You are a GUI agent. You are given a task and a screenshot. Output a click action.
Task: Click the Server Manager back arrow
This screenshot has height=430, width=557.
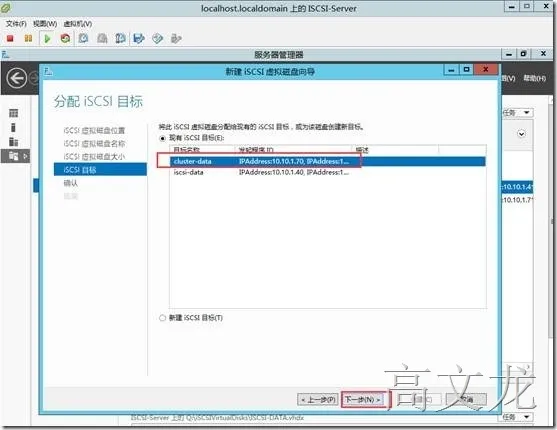(x=17, y=78)
